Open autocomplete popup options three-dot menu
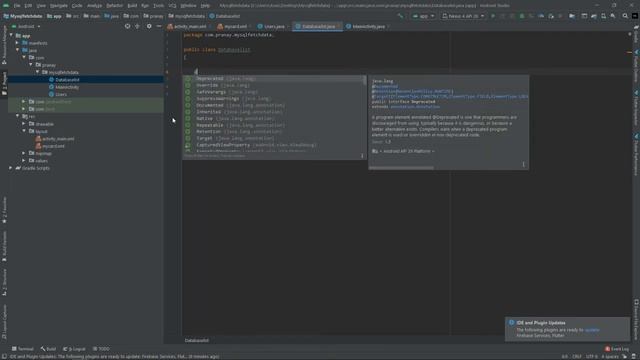The width and height of the screenshot is (640, 360). pos(362,156)
